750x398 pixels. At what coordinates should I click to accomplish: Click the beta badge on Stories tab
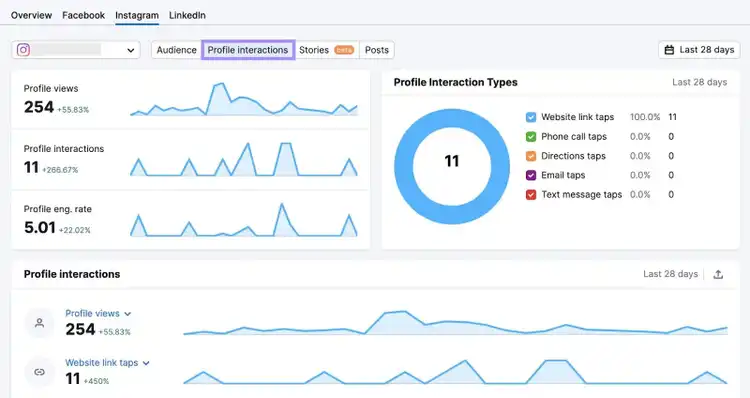(x=344, y=50)
